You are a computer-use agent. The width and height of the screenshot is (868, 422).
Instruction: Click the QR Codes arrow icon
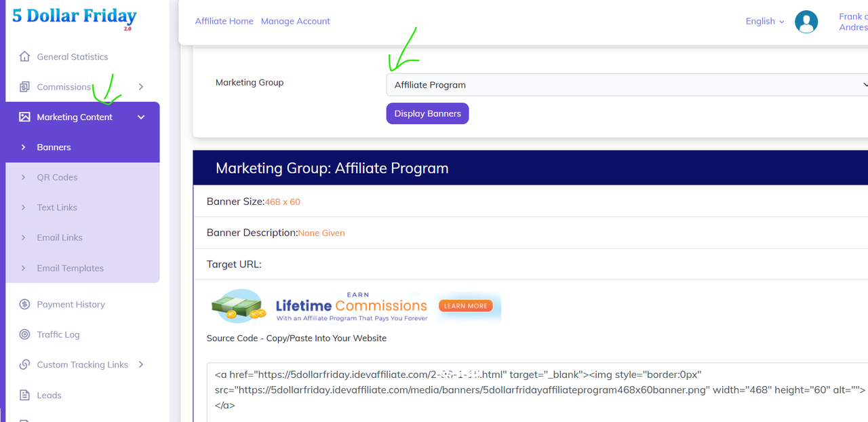(24, 177)
